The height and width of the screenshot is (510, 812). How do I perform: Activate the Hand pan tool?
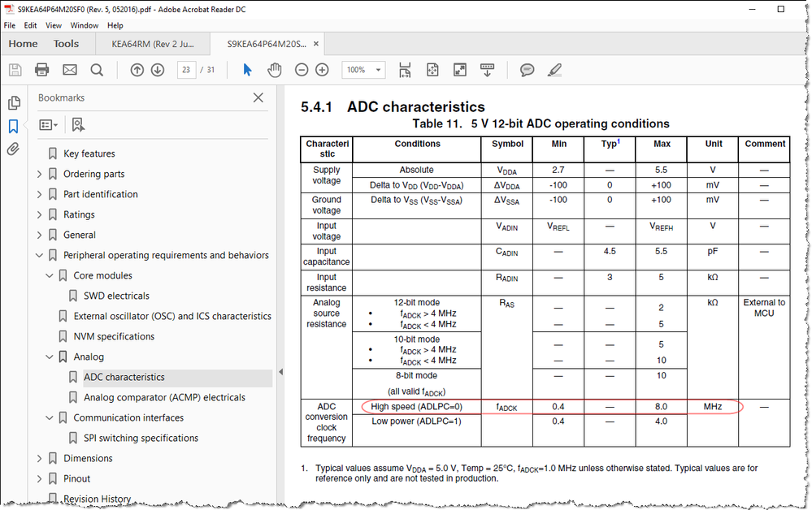tap(275, 70)
